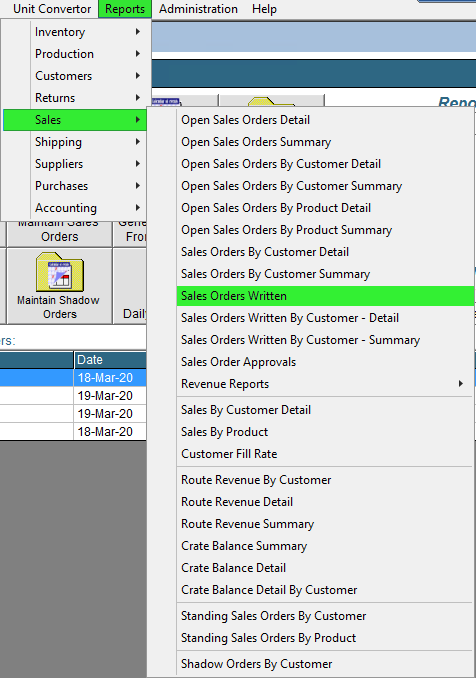
Task: Open Crate Balance Detail By Customer report
Action: (x=325, y=590)
